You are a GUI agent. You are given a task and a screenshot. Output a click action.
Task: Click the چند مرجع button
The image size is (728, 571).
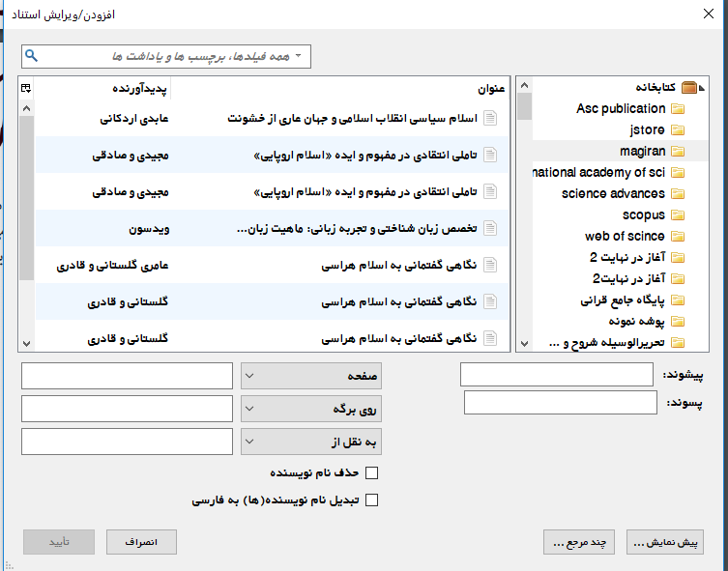point(580,542)
